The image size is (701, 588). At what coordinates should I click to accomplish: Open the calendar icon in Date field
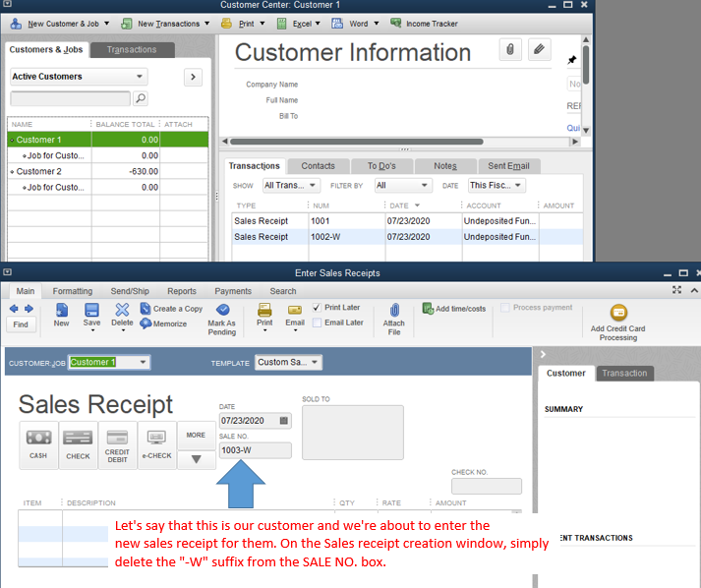[x=283, y=420]
